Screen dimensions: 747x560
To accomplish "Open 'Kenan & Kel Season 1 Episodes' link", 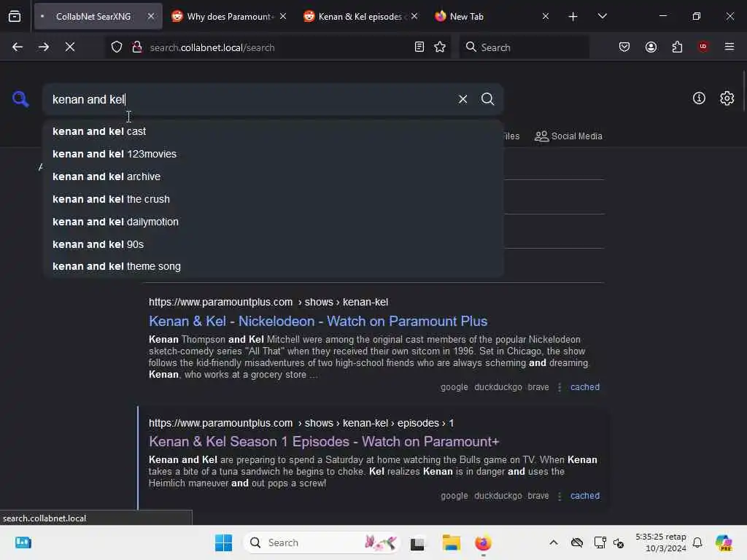I will (x=323, y=441).
